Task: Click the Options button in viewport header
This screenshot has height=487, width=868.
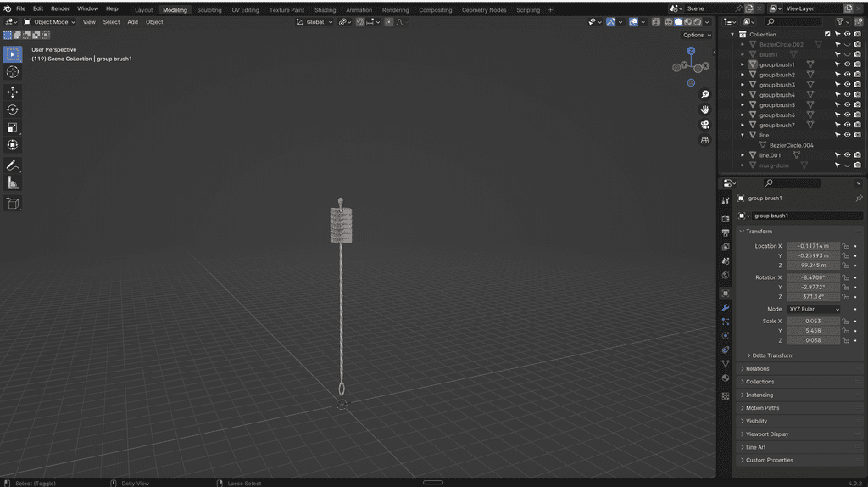Action: (x=696, y=35)
